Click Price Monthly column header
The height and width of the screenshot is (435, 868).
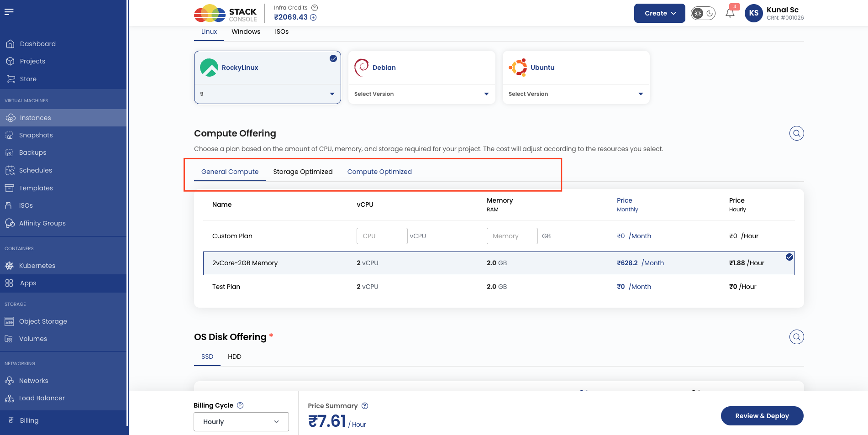click(x=627, y=204)
